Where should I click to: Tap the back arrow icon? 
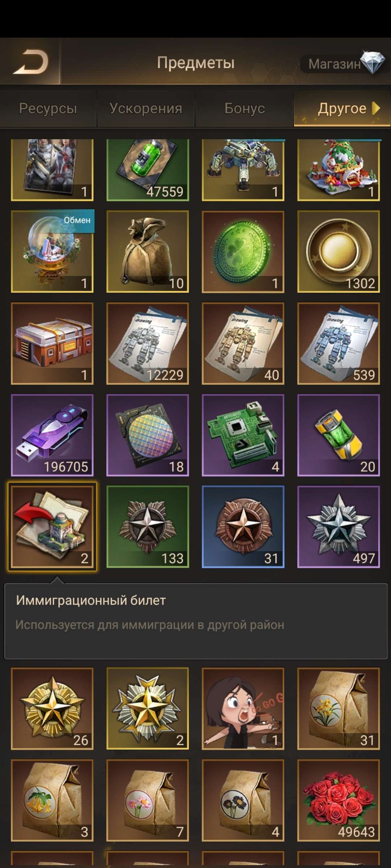click(30, 62)
